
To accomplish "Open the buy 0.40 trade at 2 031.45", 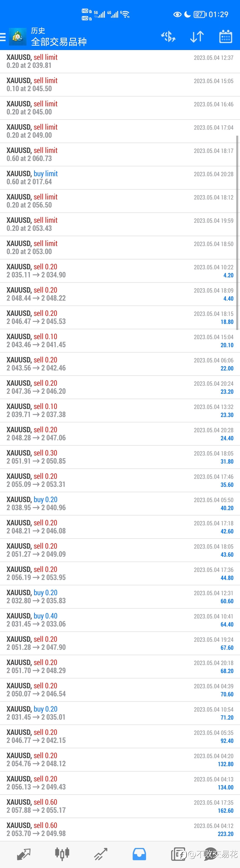I will click(x=120, y=620).
